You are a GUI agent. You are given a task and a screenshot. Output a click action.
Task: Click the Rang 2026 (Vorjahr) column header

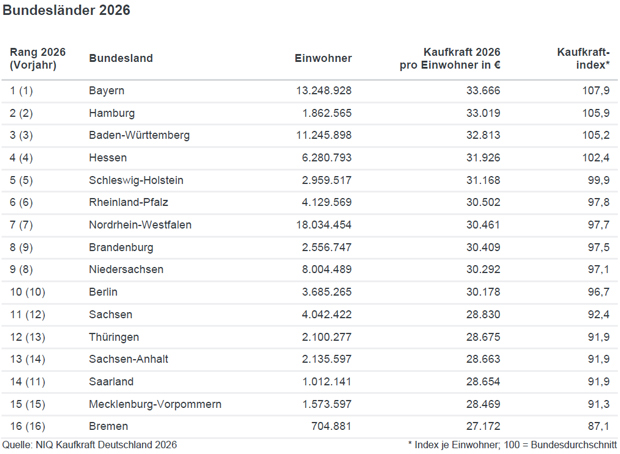tap(37, 58)
